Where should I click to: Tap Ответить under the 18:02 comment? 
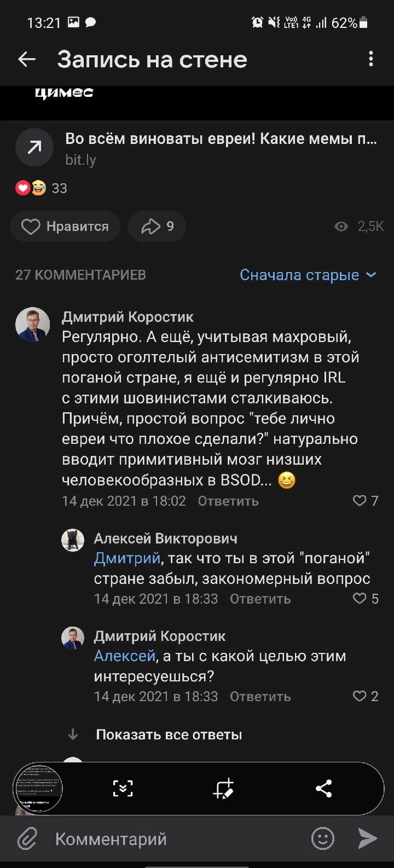coord(228,501)
